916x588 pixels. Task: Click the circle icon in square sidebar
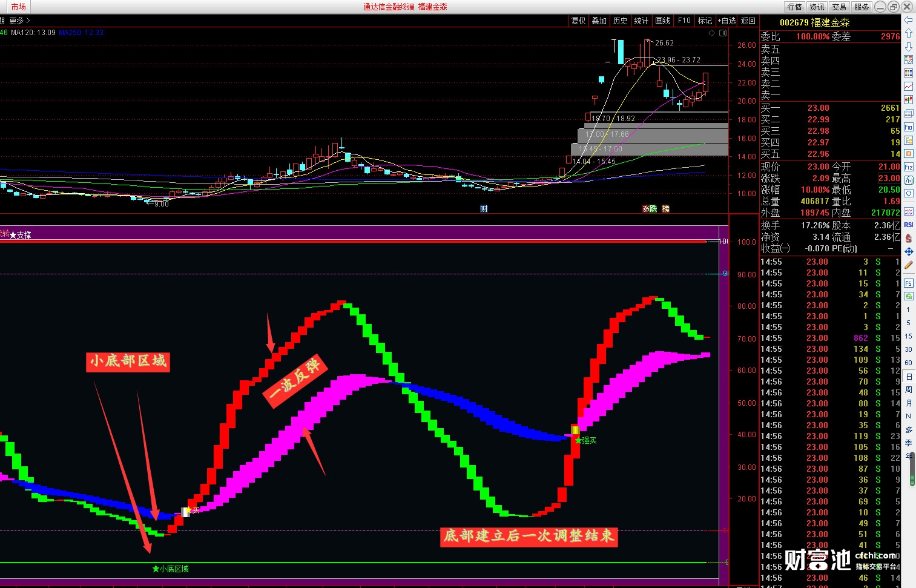[x=908, y=194]
